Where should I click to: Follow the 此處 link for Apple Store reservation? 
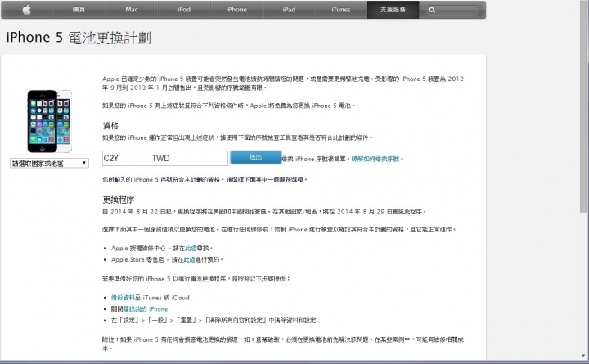click(x=189, y=259)
